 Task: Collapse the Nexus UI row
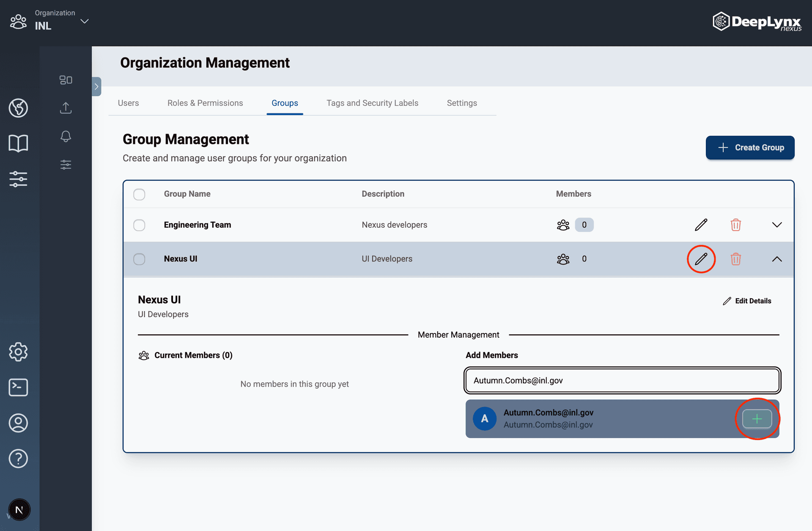777,259
